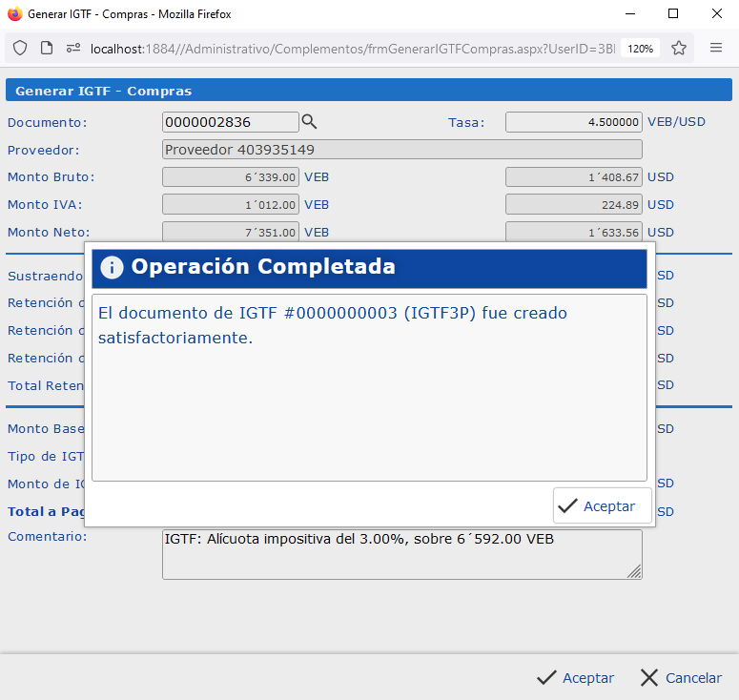The image size is (739, 700).
Task: Maximize the Firefox window
Action: (673, 14)
